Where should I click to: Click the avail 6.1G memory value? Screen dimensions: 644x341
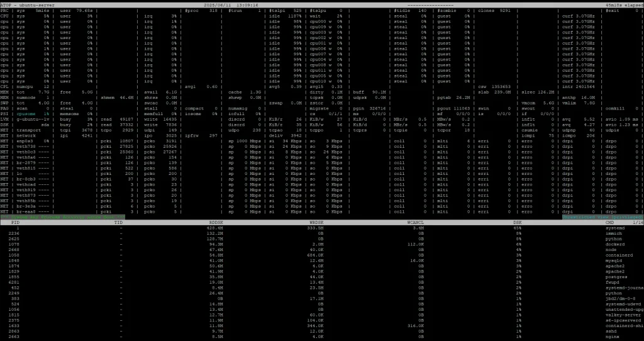160,92
